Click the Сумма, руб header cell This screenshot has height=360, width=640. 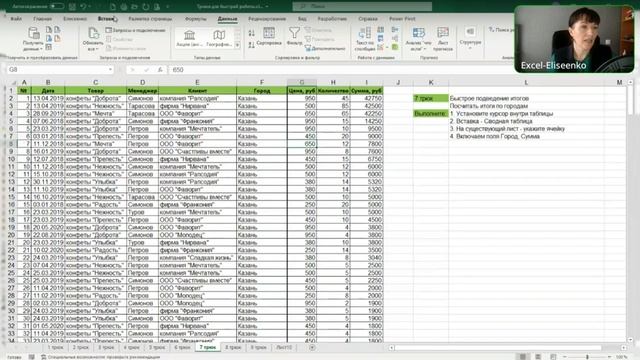[x=366, y=91]
